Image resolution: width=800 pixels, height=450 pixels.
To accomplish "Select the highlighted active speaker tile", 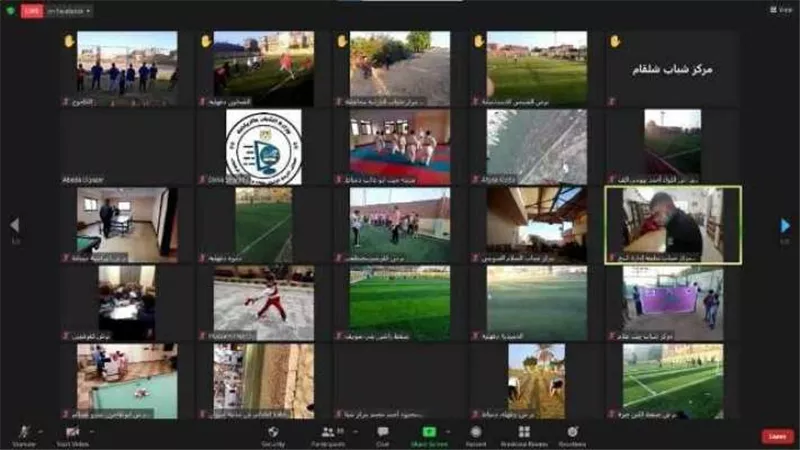I will (672, 225).
